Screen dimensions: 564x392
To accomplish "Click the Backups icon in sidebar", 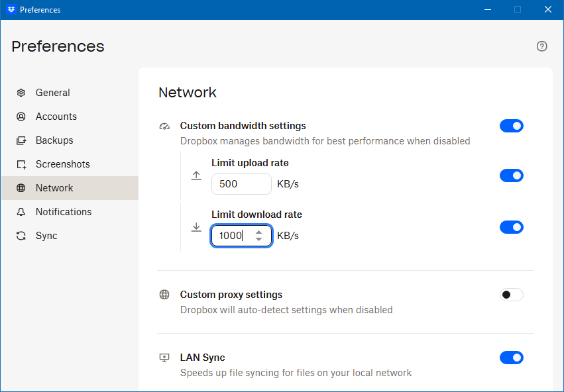I will coord(21,140).
